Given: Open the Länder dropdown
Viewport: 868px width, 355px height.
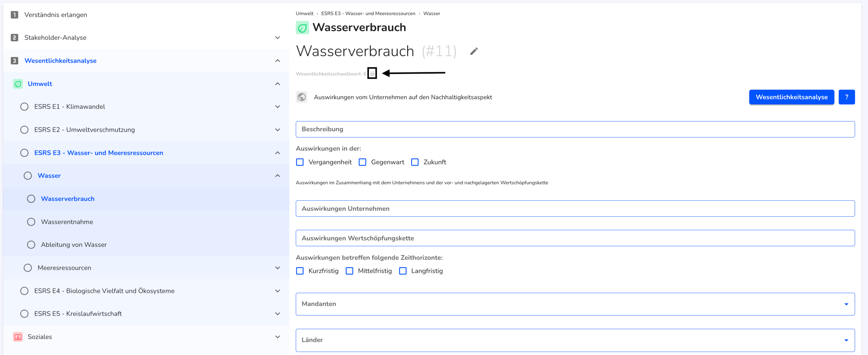Looking at the screenshot, I should click(575, 340).
